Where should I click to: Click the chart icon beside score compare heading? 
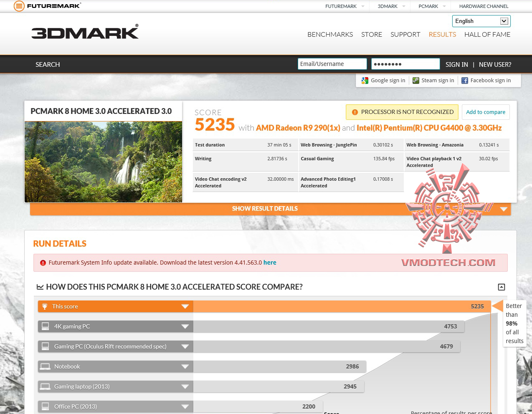pos(40,287)
